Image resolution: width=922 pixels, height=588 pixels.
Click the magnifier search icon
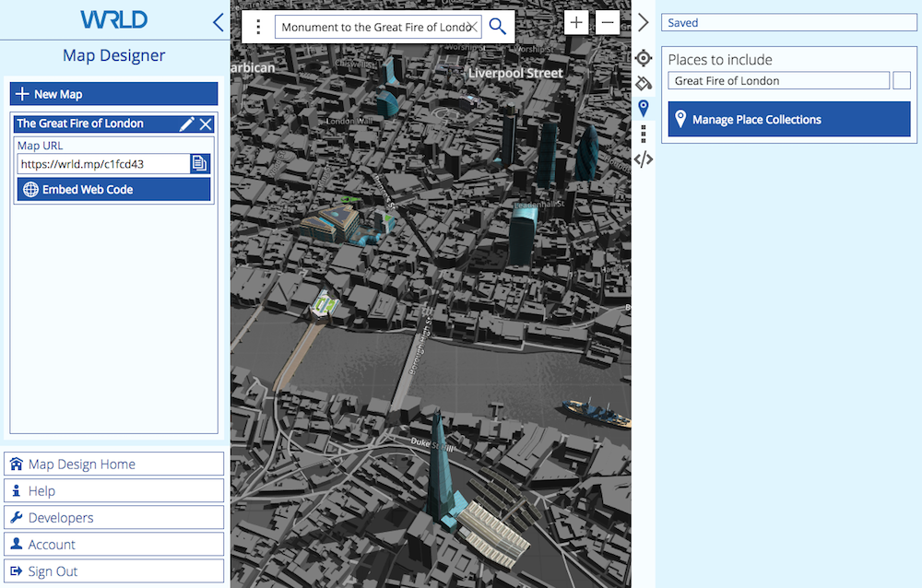tap(498, 27)
